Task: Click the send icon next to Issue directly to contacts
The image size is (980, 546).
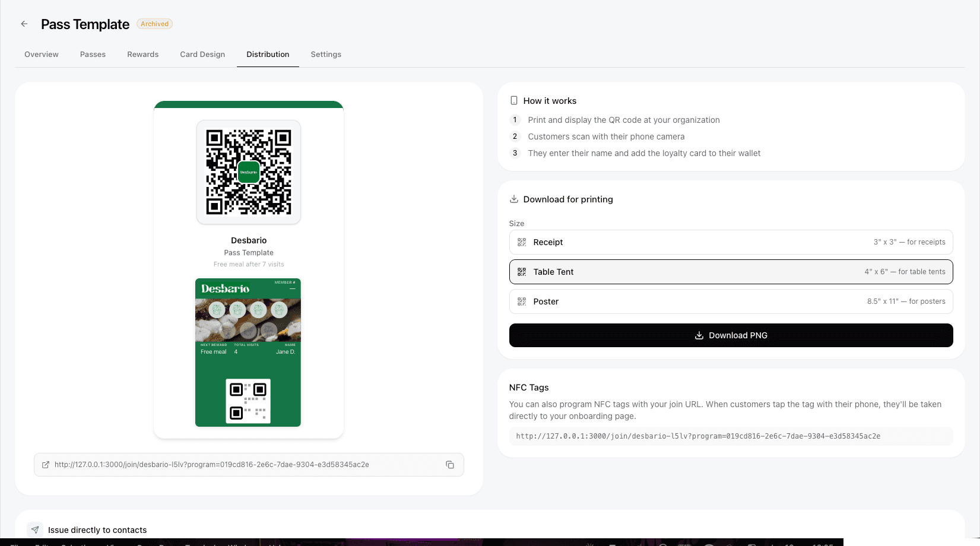Action: pyautogui.click(x=34, y=529)
